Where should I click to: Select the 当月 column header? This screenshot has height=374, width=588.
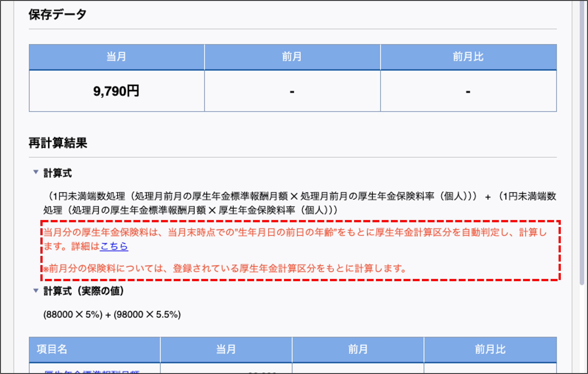pyautogui.click(x=116, y=57)
